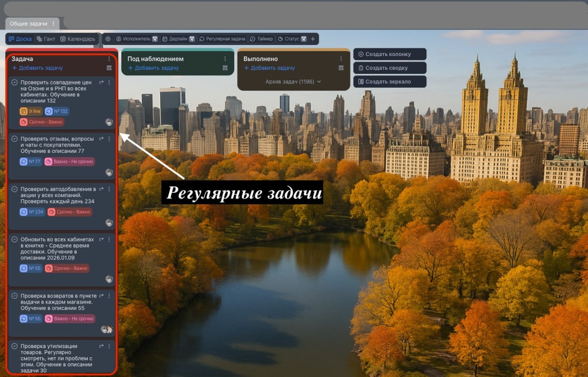
Task: Click the 9 Янв deadline tag
Action: point(30,111)
